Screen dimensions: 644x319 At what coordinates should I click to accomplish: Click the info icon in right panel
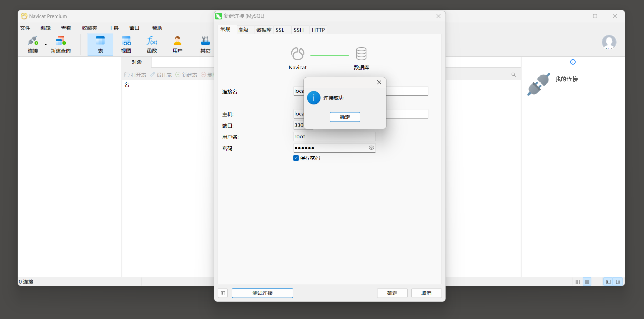click(x=573, y=62)
